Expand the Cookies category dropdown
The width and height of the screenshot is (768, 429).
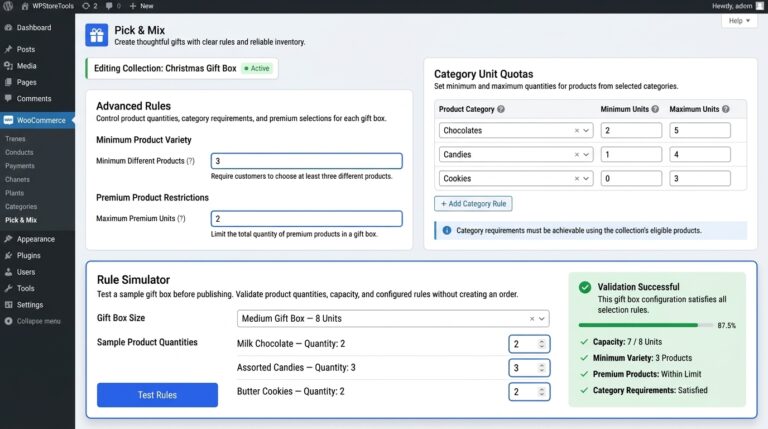(x=586, y=178)
